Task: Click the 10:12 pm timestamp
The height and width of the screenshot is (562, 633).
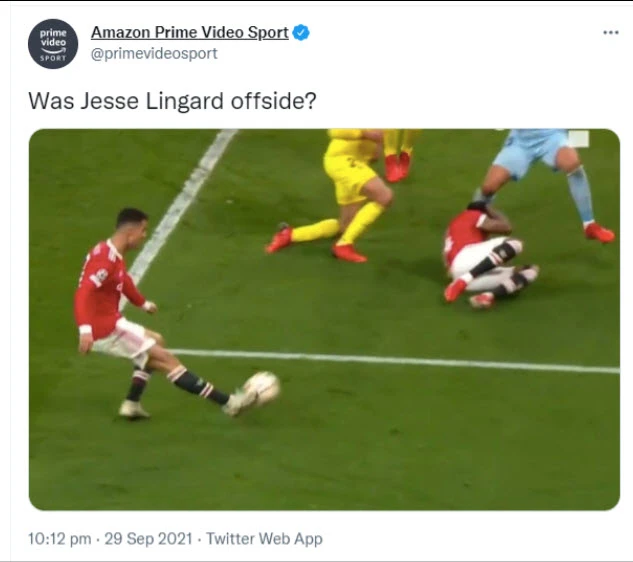Action: (59, 539)
